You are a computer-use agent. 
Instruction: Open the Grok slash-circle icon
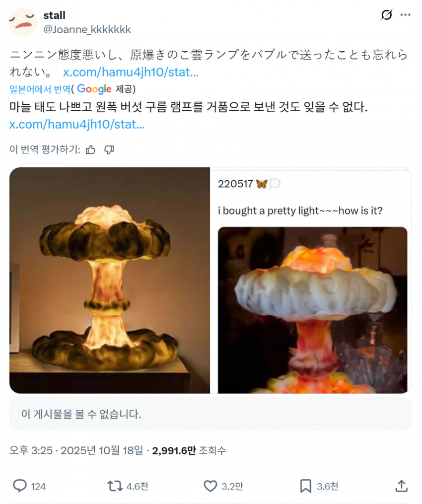pyautogui.click(x=386, y=14)
